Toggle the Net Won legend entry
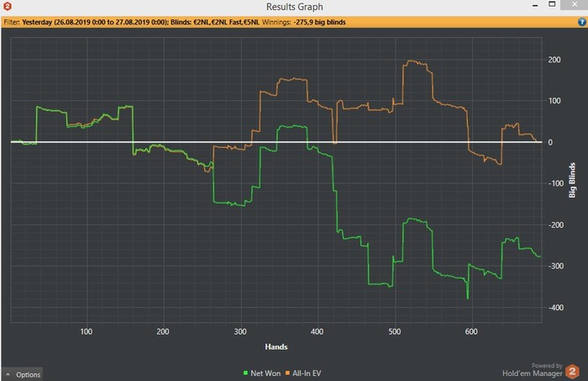Image resolution: width=588 pixels, height=381 pixels. tap(262, 373)
